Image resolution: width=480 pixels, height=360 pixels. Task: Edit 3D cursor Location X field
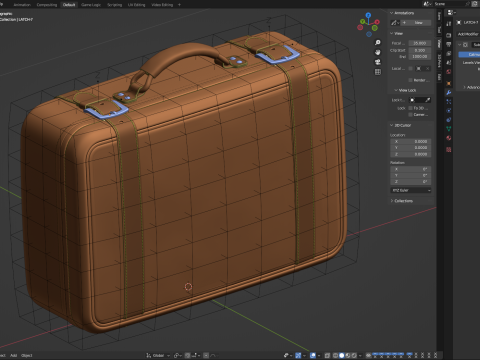coord(411,142)
